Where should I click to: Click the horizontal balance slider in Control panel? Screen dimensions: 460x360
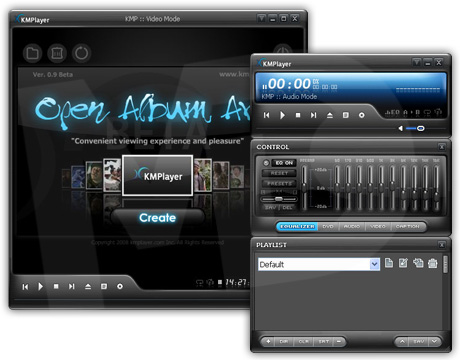[279, 199]
